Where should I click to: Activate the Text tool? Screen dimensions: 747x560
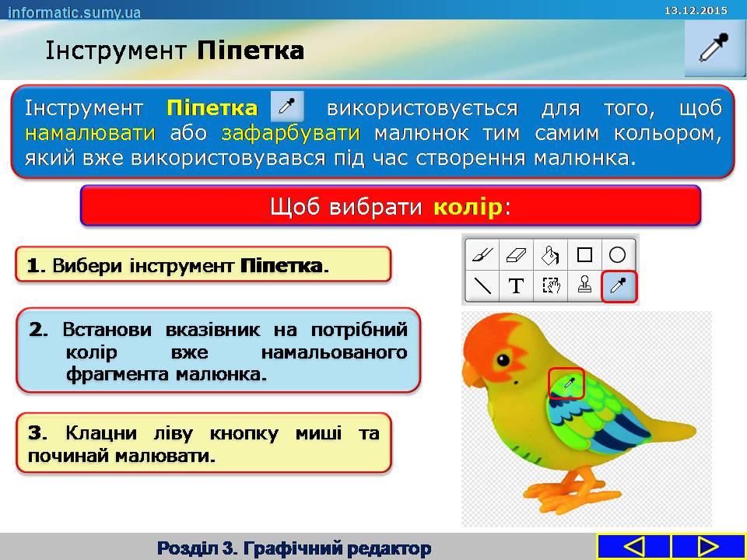[516, 286]
